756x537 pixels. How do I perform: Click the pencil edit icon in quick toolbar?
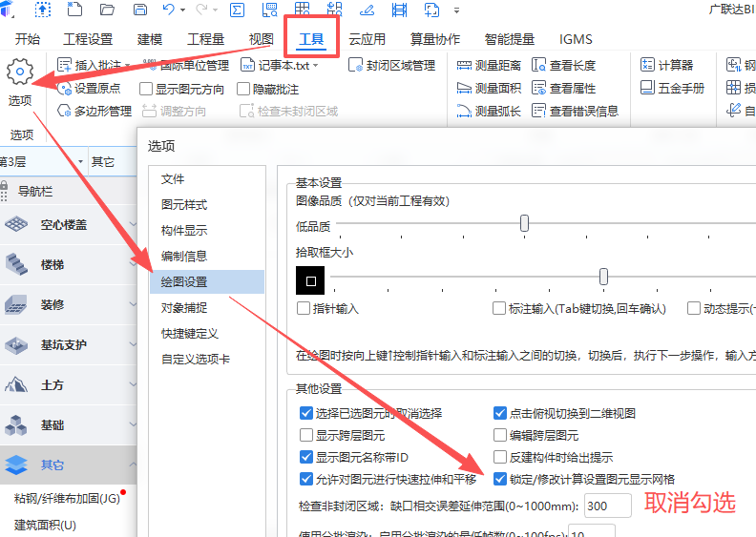[367, 10]
